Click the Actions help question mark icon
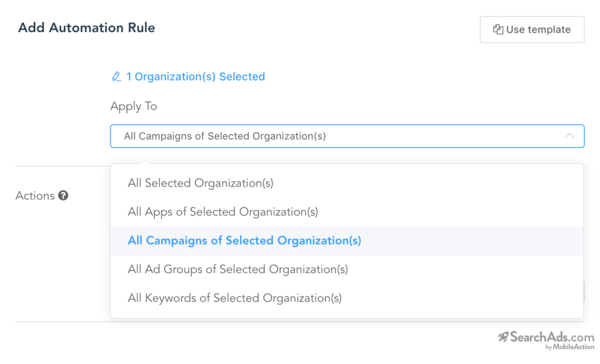The image size is (600, 364). [x=63, y=195]
